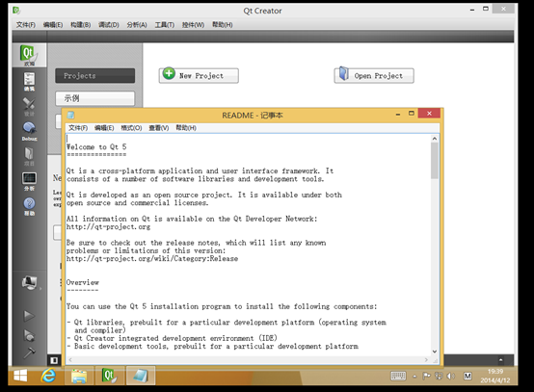Open File Explorer from the taskbar
This screenshot has height=392, width=534.
coord(79,376)
